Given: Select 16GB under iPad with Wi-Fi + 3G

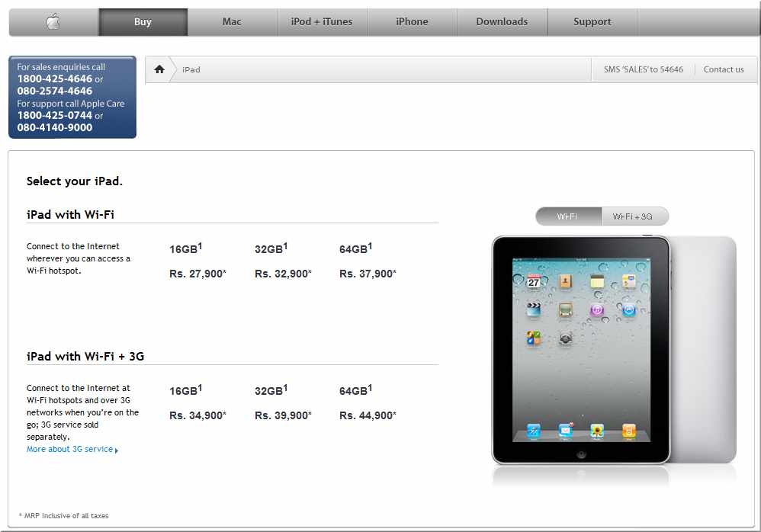Looking at the screenshot, I should tap(185, 390).
